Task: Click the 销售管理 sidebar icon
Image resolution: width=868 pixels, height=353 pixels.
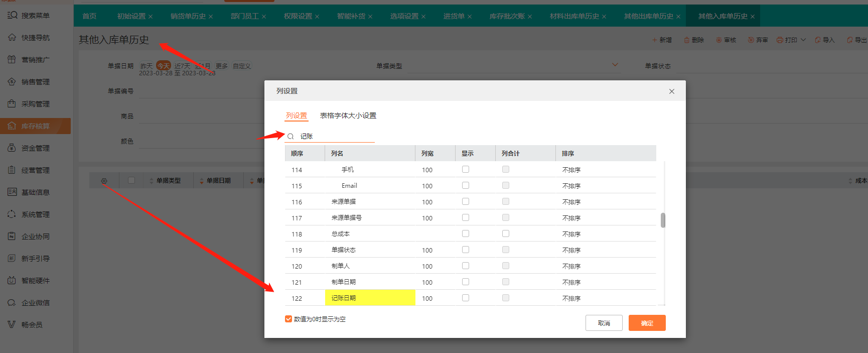Action: tap(12, 82)
